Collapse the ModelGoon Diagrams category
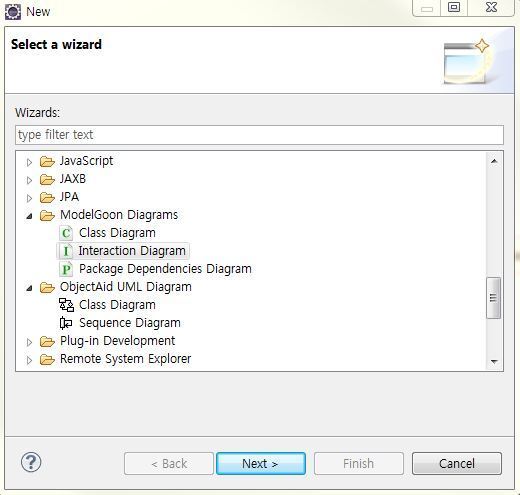 tap(29, 216)
